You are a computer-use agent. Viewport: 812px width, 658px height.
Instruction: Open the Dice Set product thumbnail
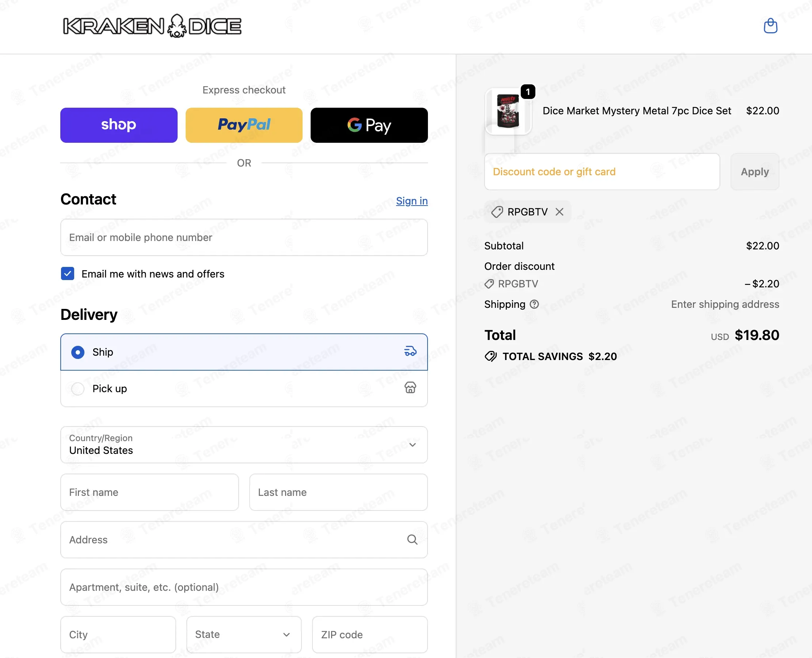508,111
